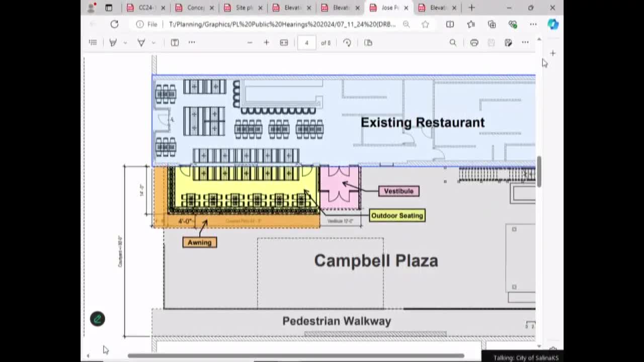Print the PDF document
Image resolution: width=644 pixels, height=362 pixels.
click(x=474, y=43)
